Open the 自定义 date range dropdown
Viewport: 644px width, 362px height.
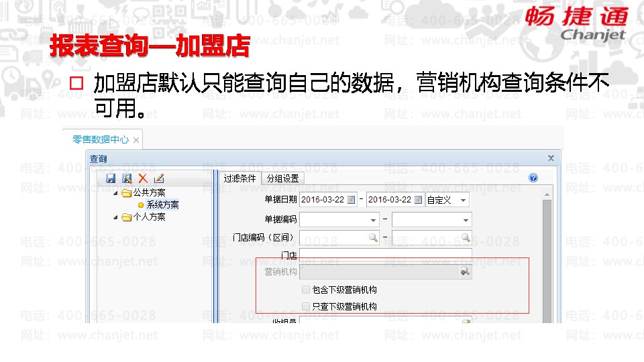[x=463, y=200]
